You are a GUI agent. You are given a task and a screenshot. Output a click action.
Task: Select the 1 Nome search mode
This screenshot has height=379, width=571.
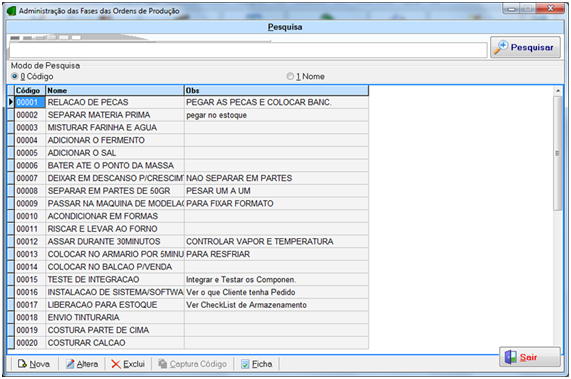[305, 76]
